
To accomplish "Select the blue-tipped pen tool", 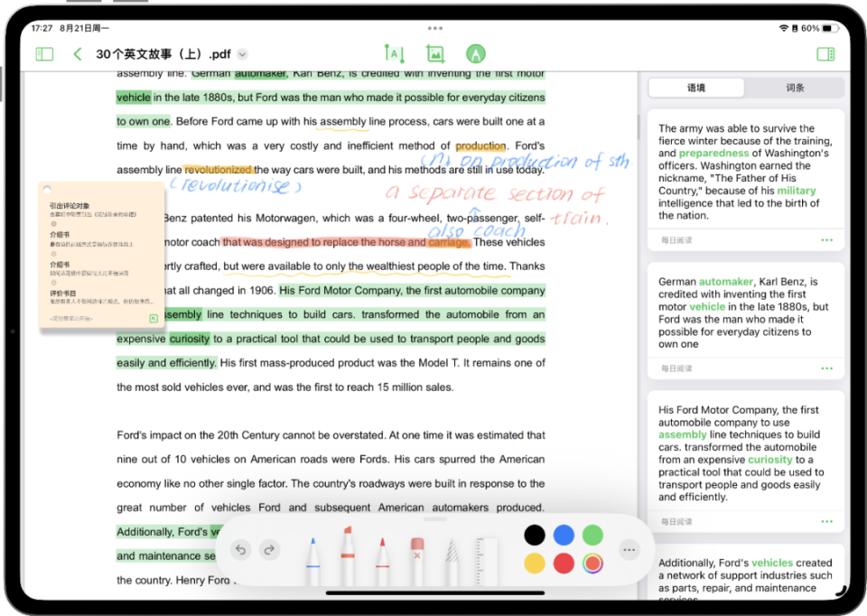I will [313, 560].
